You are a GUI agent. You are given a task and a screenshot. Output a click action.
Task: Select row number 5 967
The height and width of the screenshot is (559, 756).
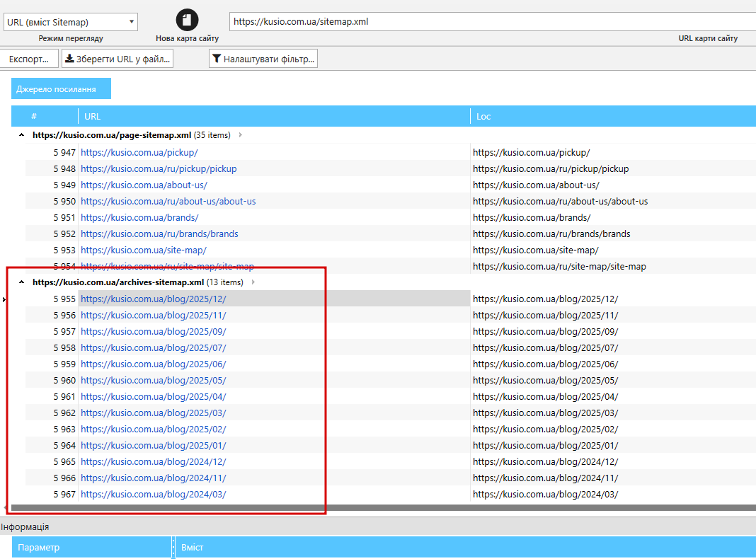click(x=64, y=495)
